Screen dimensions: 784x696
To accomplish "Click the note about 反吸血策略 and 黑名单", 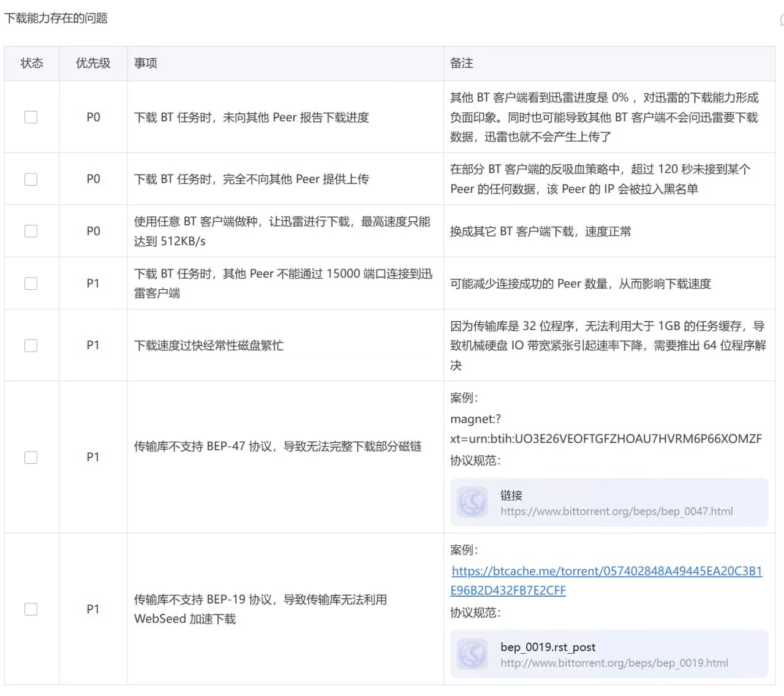I will click(600, 179).
